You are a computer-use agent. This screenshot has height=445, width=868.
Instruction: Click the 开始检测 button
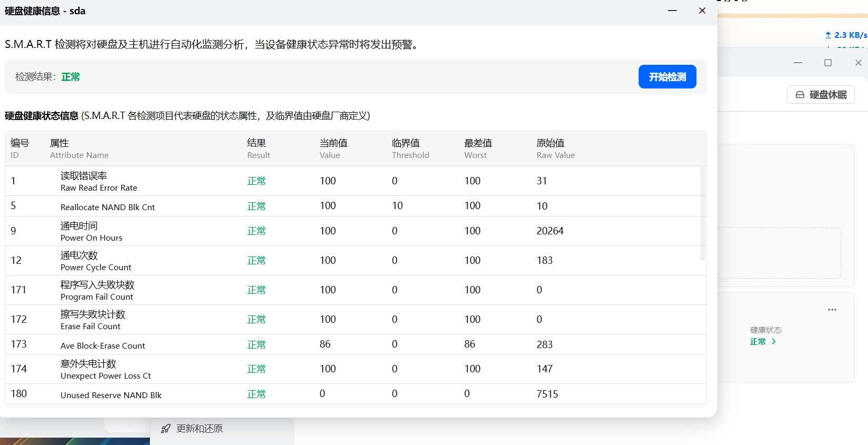tap(667, 77)
